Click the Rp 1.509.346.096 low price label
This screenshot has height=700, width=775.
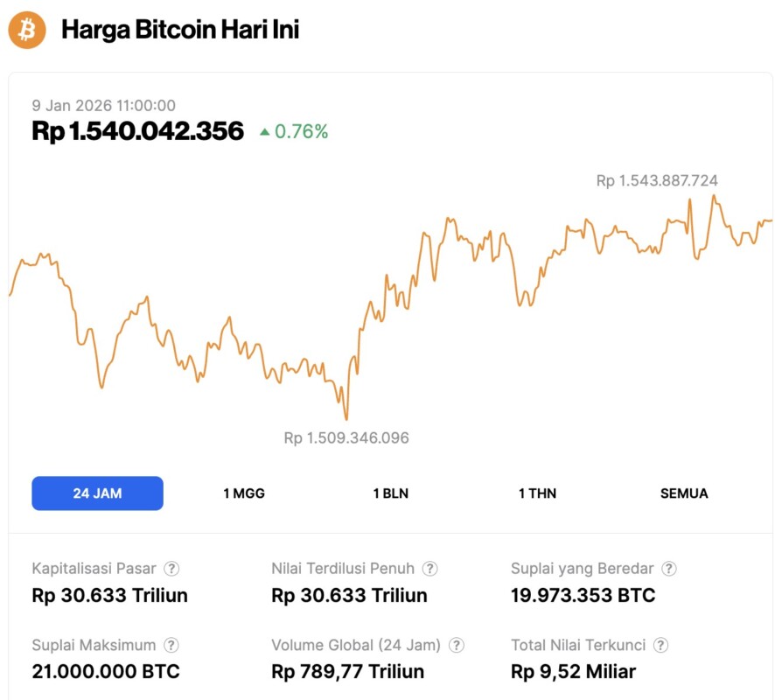(x=346, y=437)
